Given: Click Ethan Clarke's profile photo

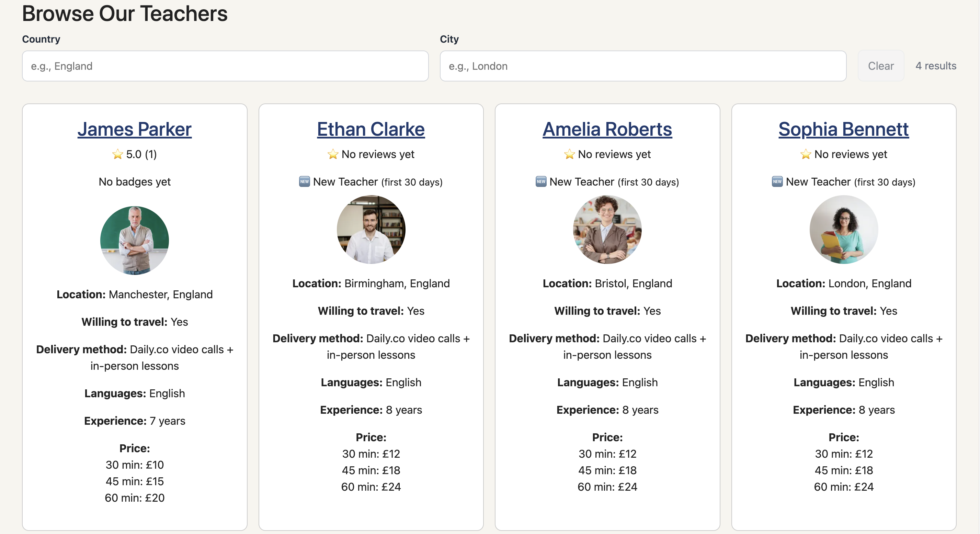Looking at the screenshot, I should [371, 229].
